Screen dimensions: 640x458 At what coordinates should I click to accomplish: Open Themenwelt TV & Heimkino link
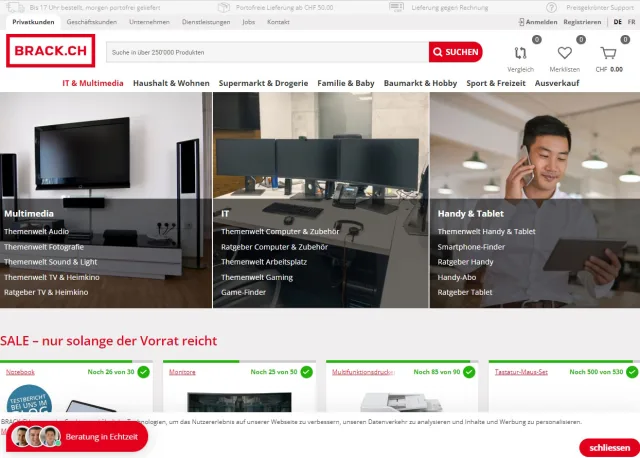pyautogui.click(x=52, y=277)
